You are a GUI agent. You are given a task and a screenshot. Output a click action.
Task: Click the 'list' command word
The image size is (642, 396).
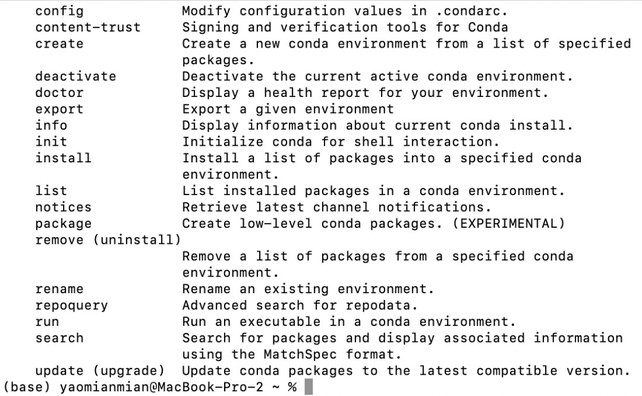pos(51,191)
